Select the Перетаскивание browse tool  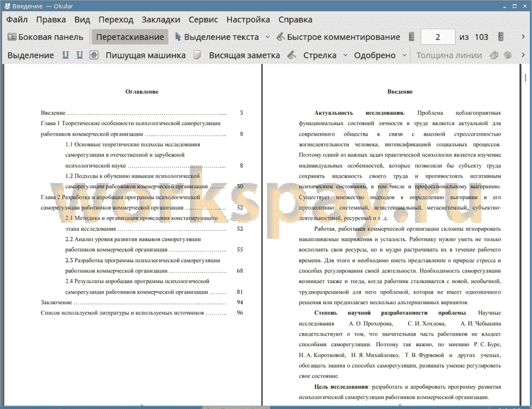click(130, 37)
